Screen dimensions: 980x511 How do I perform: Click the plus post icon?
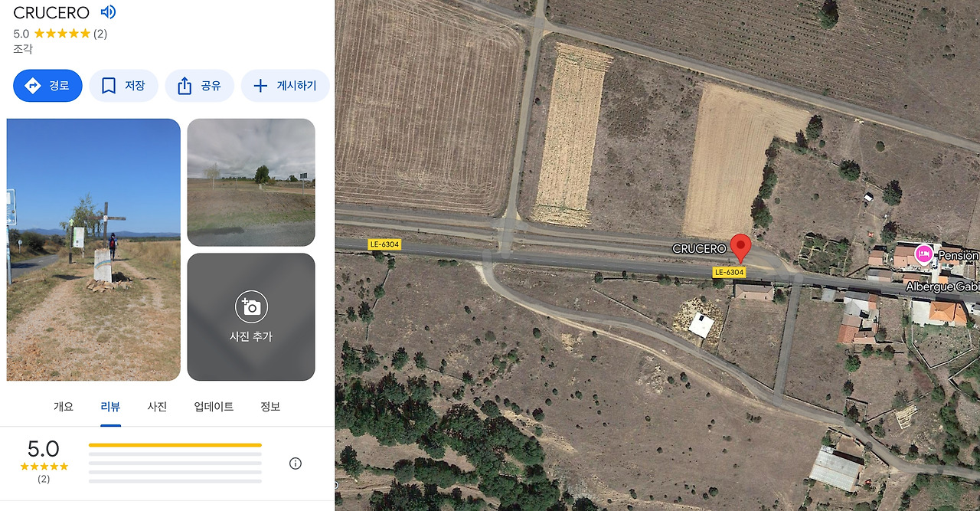click(260, 86)
